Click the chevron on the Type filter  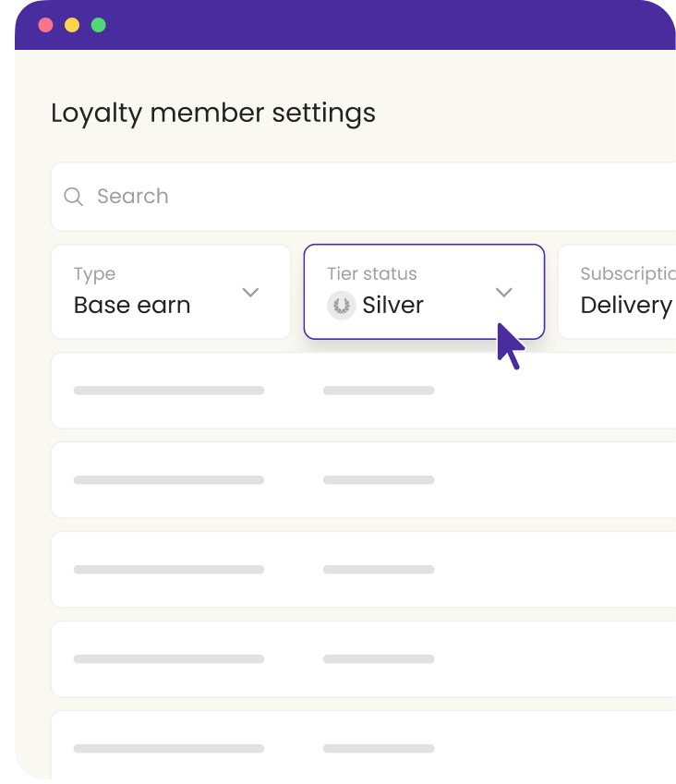[x=249, y=292]
